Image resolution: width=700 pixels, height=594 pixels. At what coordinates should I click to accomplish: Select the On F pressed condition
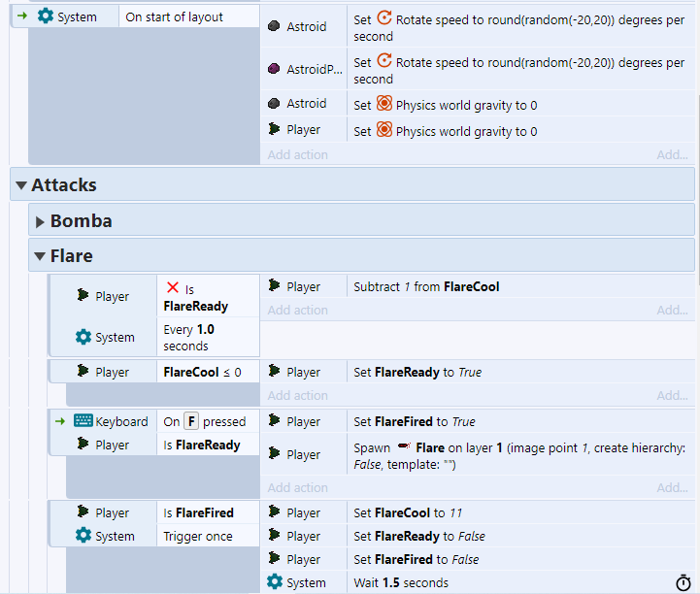tap(204, 421)
